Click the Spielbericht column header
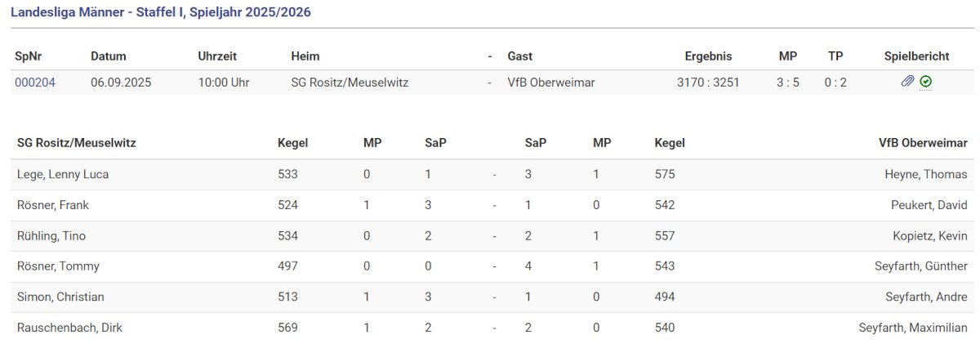 tap(916, 56)
